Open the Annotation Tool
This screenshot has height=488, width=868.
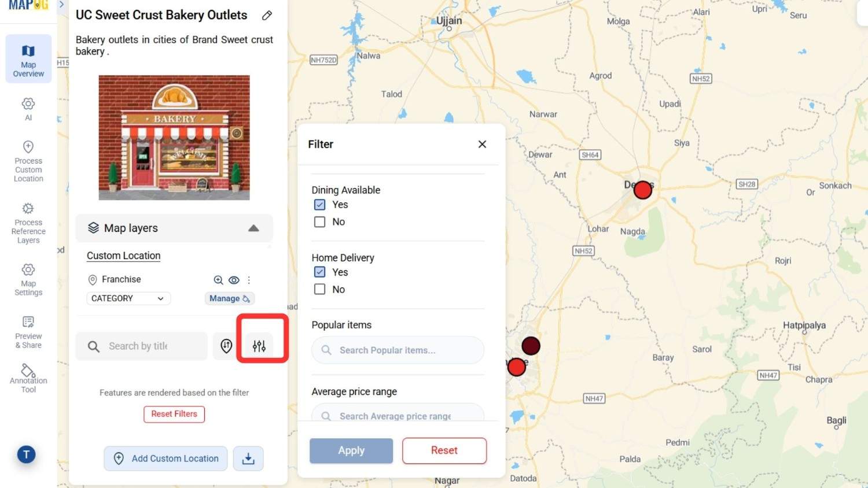[x=28, y=379]
